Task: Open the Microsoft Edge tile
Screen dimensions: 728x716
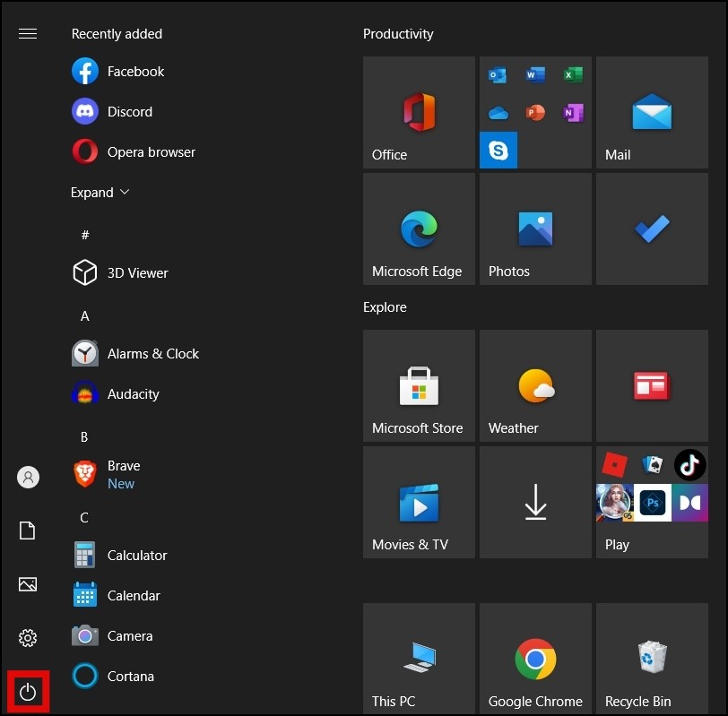Action: pos(419,229)
